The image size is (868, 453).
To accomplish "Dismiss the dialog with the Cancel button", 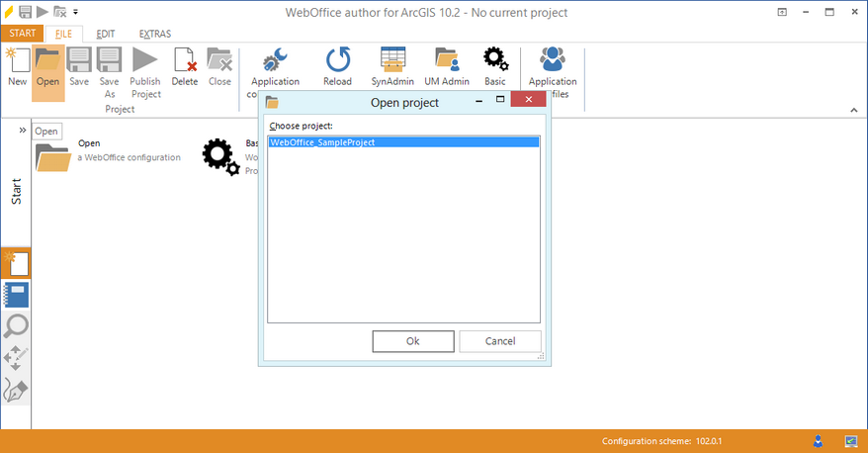I will point(500,341).
